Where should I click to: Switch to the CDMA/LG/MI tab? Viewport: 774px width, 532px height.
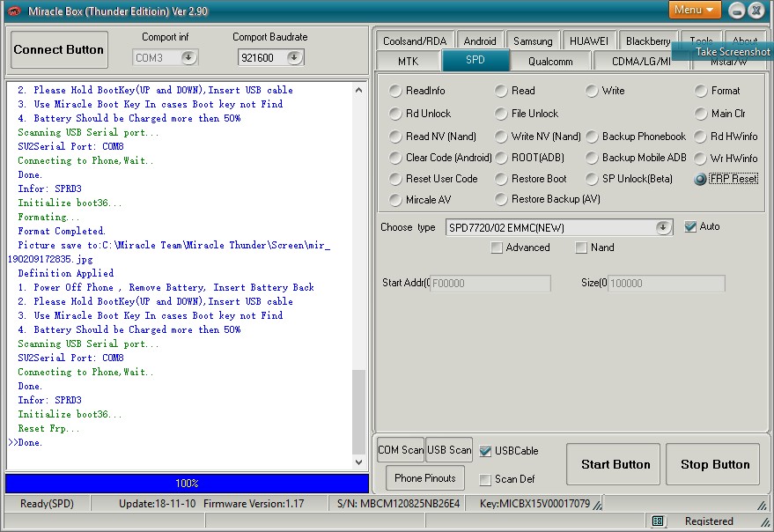tap(641, 62)
